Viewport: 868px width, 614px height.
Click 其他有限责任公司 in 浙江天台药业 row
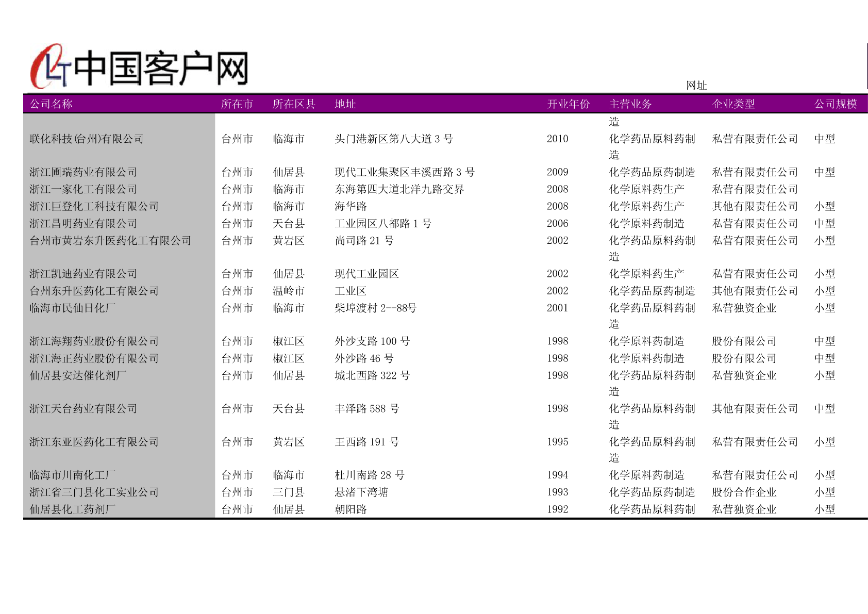click(x=755, y=409)
